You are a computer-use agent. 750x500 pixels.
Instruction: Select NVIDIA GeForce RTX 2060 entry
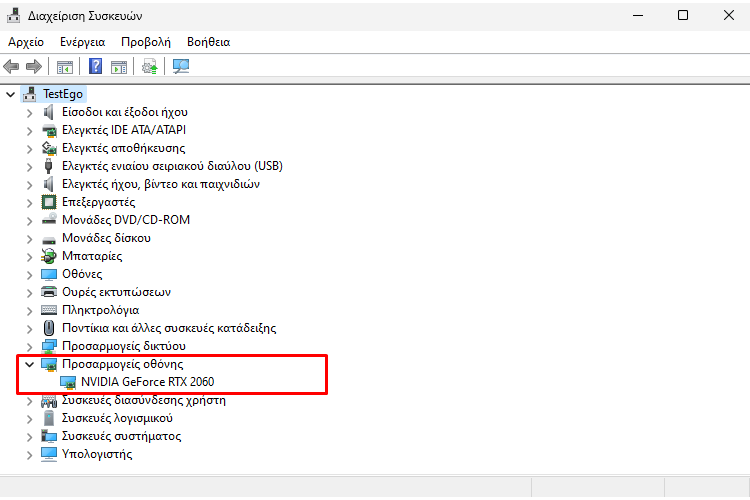[147, 382]
